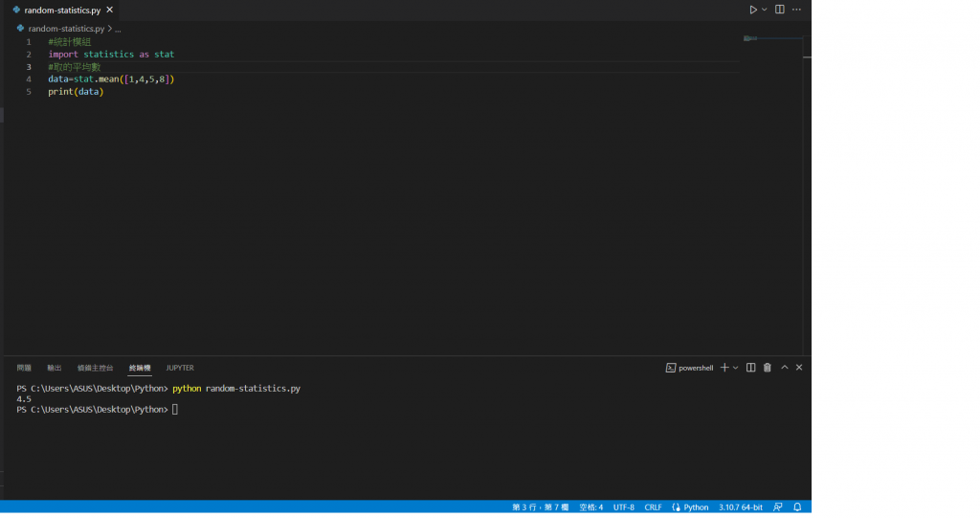The height and width of the screenshot is (518, 980).
Task: Switch to the JUPYTER panel tab
Action: click(180, 368)
